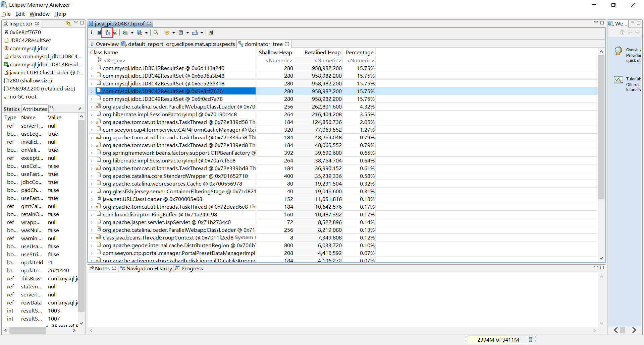Image resolution: width=644 pixels, height=345 pixels.
Task: Switch to the default_report suspects tab
Action: pyautogui.click(x=178, y=44)
